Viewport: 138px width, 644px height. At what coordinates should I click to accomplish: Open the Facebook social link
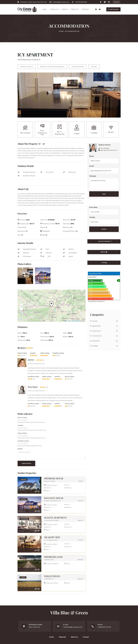101,2
